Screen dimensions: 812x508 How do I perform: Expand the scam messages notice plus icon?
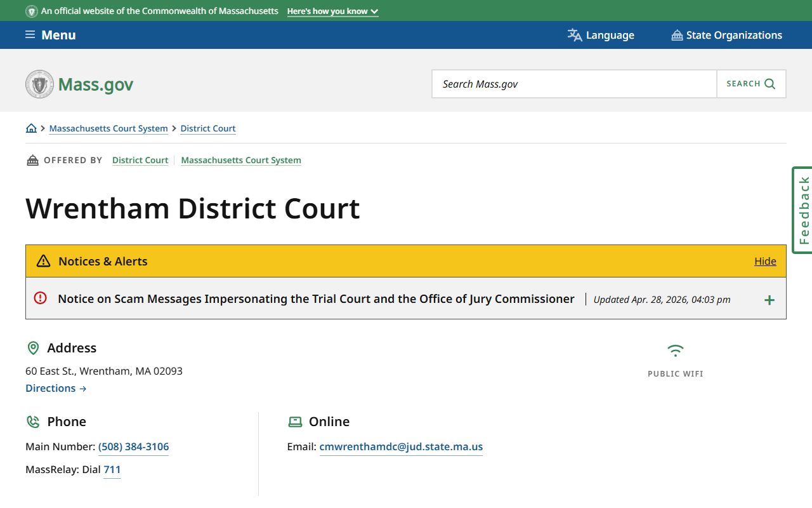(769, 300)
